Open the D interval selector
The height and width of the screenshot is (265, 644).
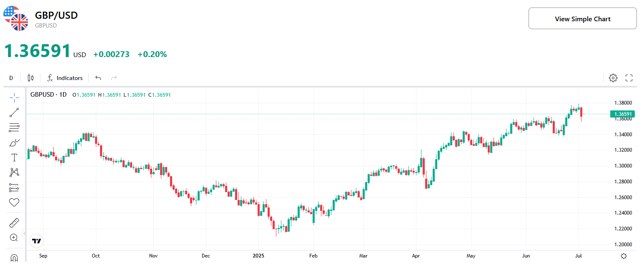pyautogui.click(x=11, y=77)
